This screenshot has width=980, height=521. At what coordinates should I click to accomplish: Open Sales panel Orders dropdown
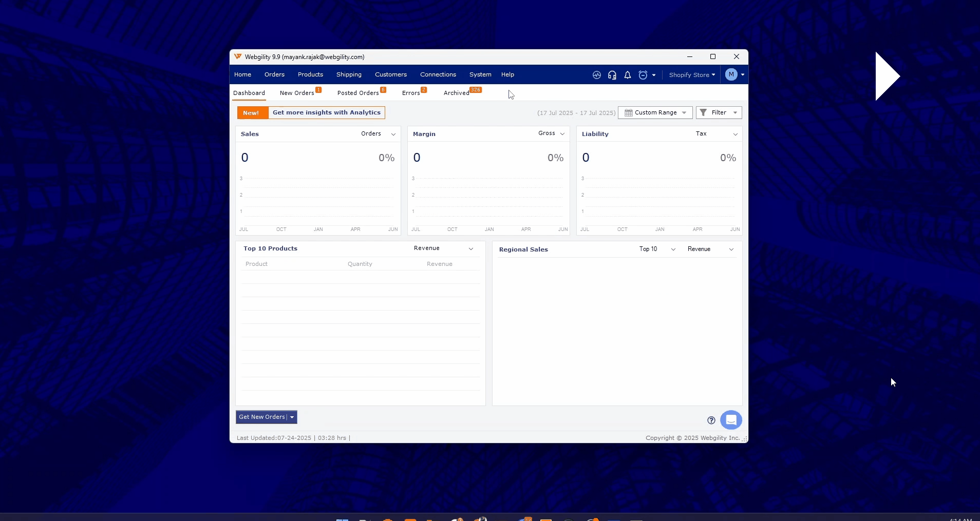click(x=378, y=134)
